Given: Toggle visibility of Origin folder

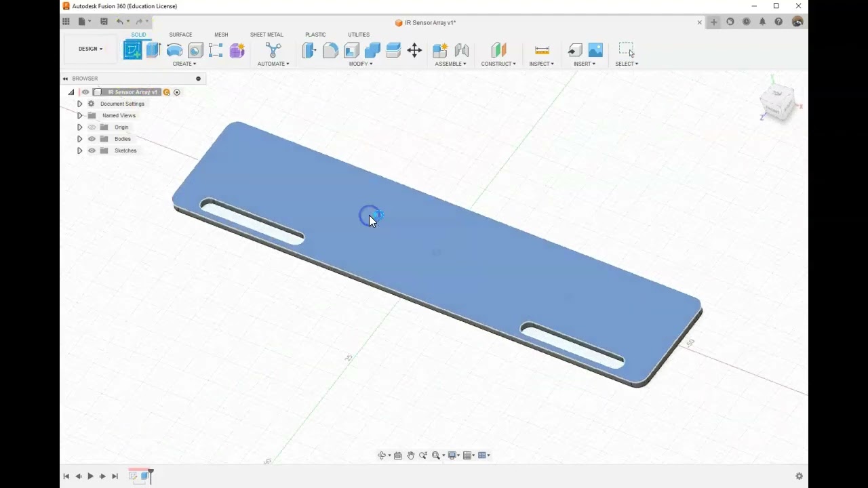Looking at the screenshot, I should (92, 127).
